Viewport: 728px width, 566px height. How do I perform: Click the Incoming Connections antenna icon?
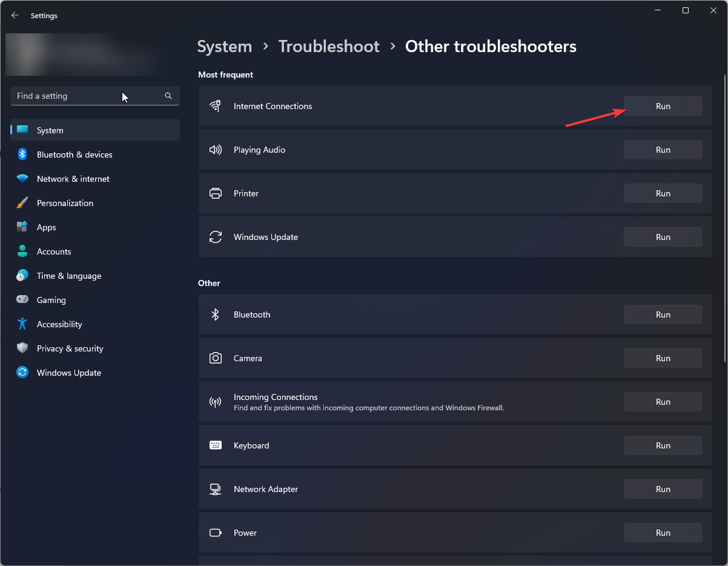click(x=215, y=402)
